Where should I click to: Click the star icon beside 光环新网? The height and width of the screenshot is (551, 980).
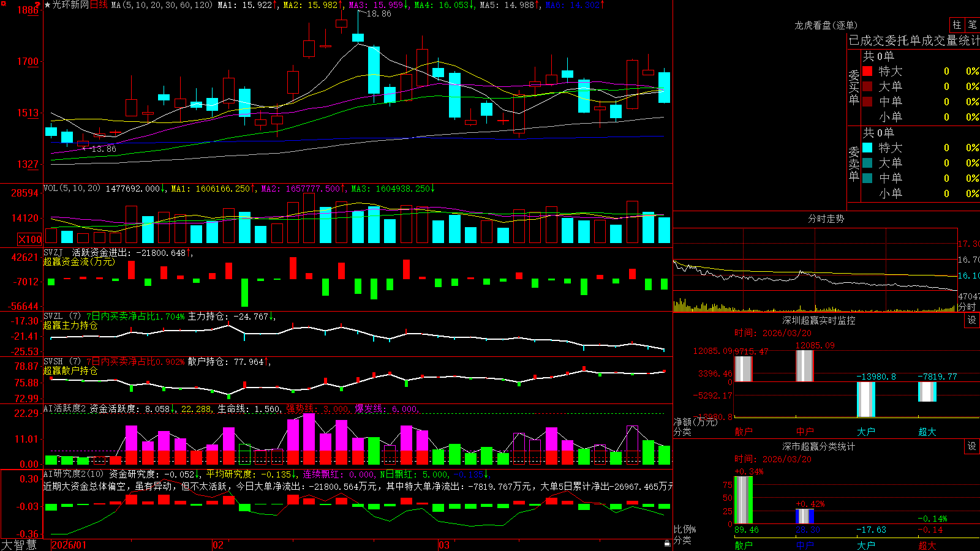pyautogui.click(x=48, y=5)
